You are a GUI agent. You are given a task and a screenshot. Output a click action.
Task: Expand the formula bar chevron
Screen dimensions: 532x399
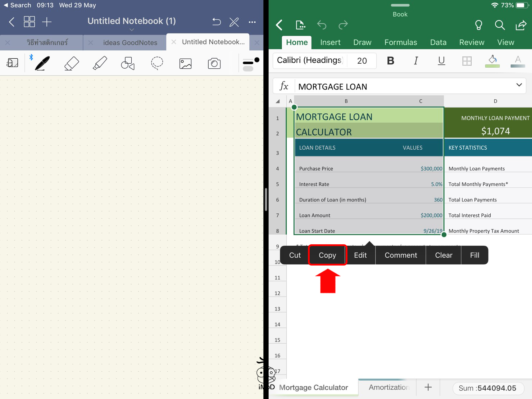(x=519, y=85)
